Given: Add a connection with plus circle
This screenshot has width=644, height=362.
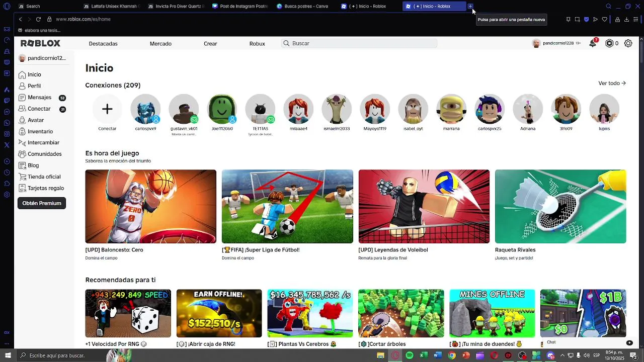Looking at the screenshot, I should [x=107, y=109].
